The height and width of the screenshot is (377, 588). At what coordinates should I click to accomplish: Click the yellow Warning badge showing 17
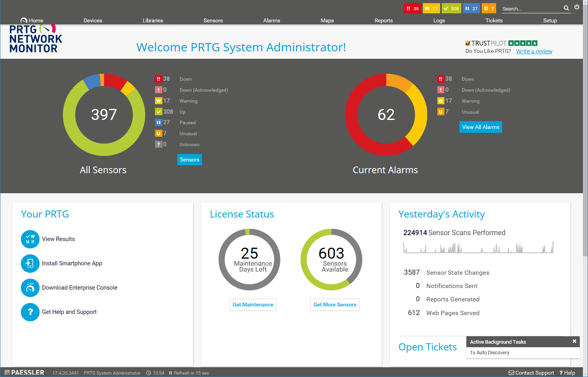431,8
